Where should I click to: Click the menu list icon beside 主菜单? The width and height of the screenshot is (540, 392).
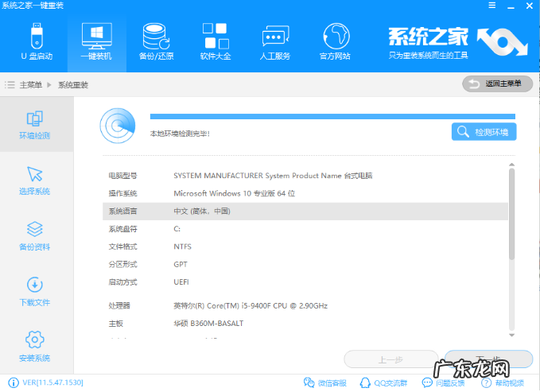click(x=10, y=85)
